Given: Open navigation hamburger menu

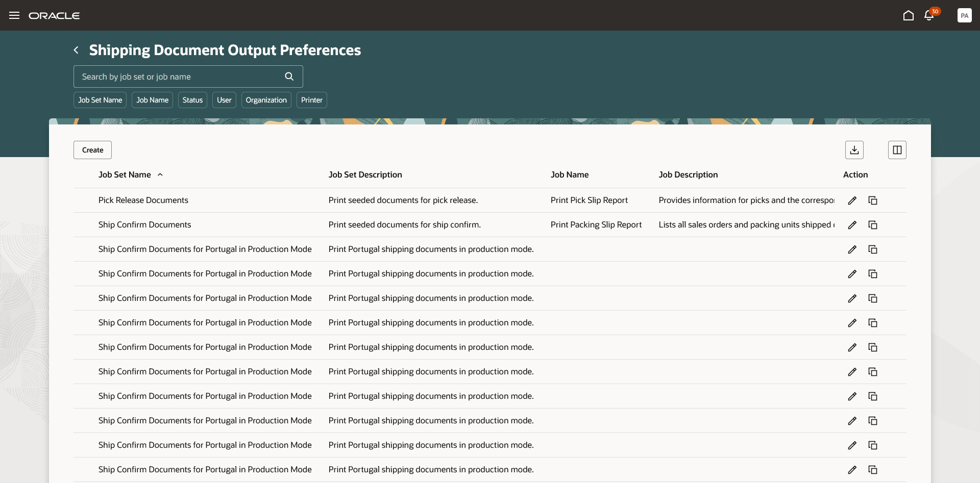Looking at the screenshot, I should 14,15.
